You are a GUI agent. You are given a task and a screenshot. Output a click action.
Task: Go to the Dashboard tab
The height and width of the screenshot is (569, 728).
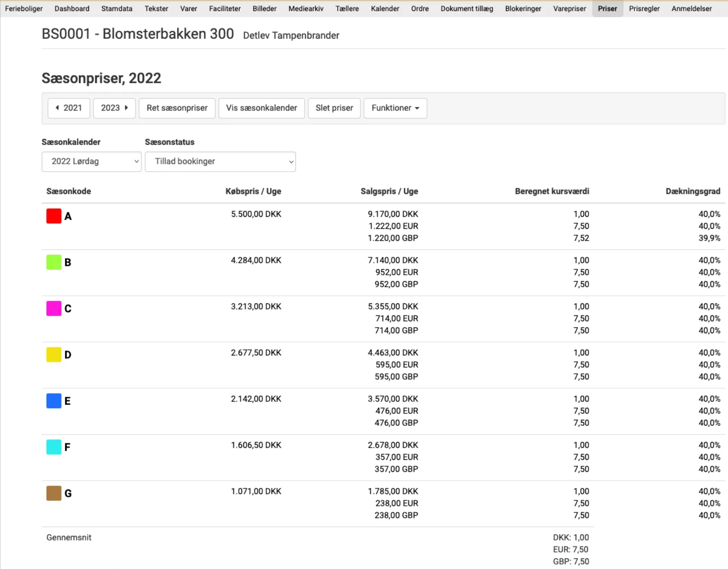(x=72, y=9)
